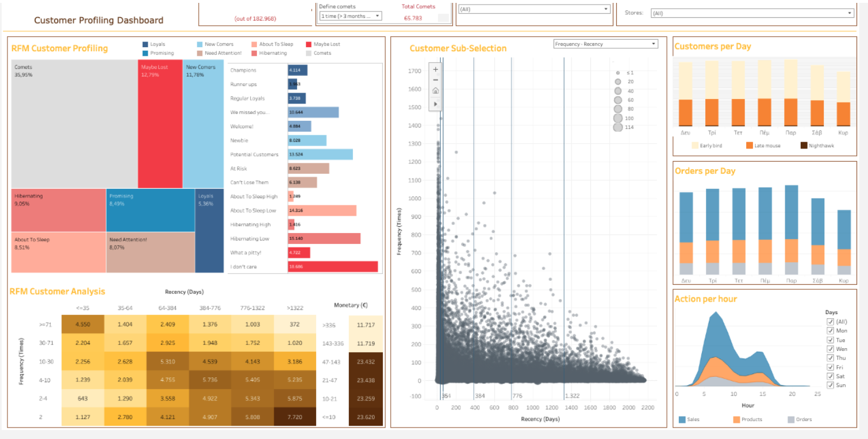The width and height of the screenshot is (868, 439).
Task: Click the Maybe Lost legend swatch
Action: click(x=309, y=44)
